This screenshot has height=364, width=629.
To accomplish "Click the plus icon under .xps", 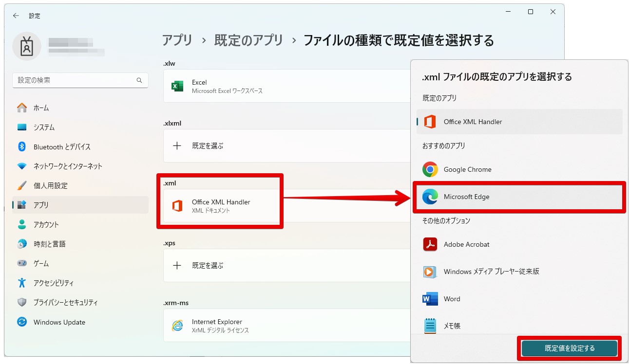I will pos(177,265).
